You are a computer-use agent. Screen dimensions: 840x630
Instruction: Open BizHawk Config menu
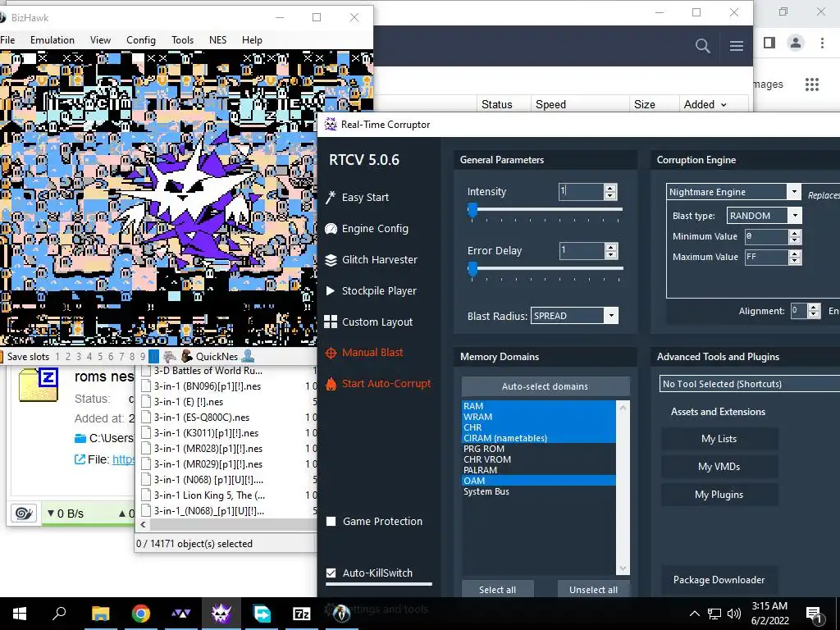[x=141, y=40]
